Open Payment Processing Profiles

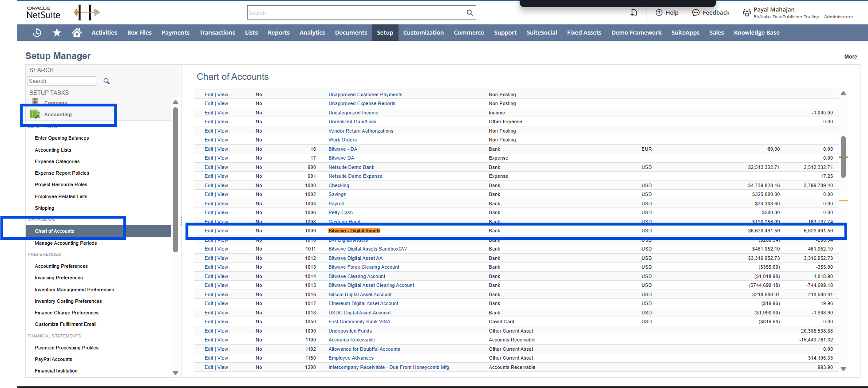click(67, 348)
